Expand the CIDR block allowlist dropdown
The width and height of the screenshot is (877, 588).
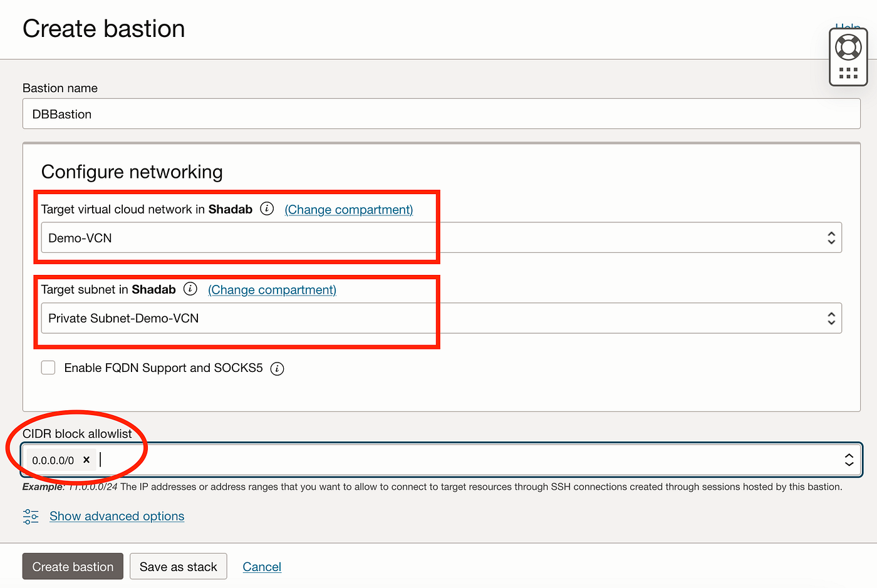pyautogui.click(x=849, y=459)
